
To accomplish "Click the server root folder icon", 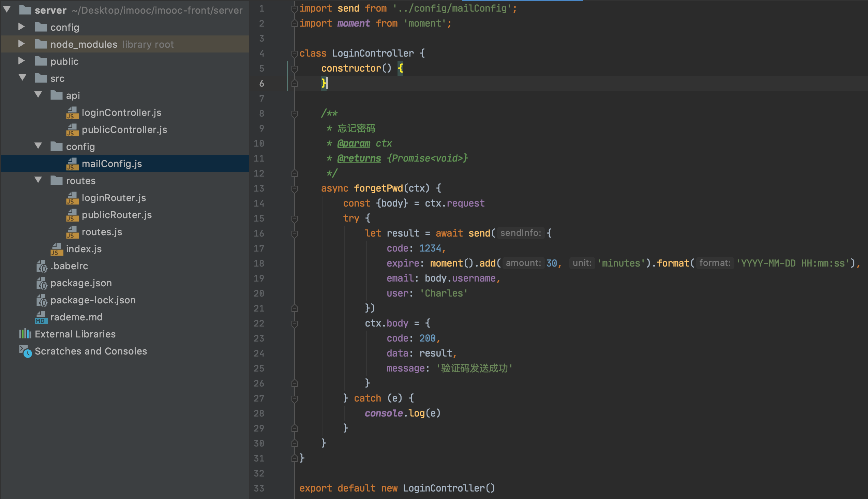I will coord(25,10).
